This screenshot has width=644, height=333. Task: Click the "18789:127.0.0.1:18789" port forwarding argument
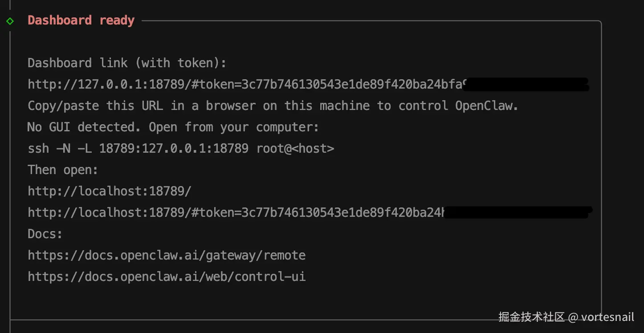coord(174,148)
